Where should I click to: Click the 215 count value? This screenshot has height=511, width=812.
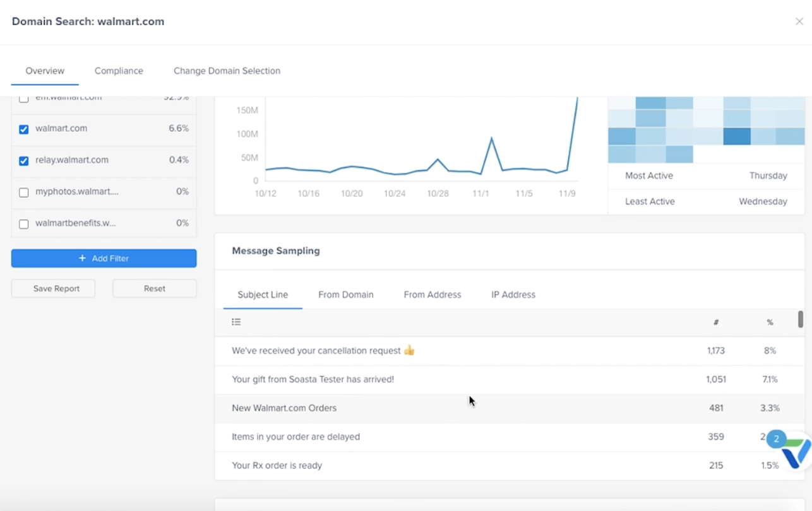coord(716,466)
